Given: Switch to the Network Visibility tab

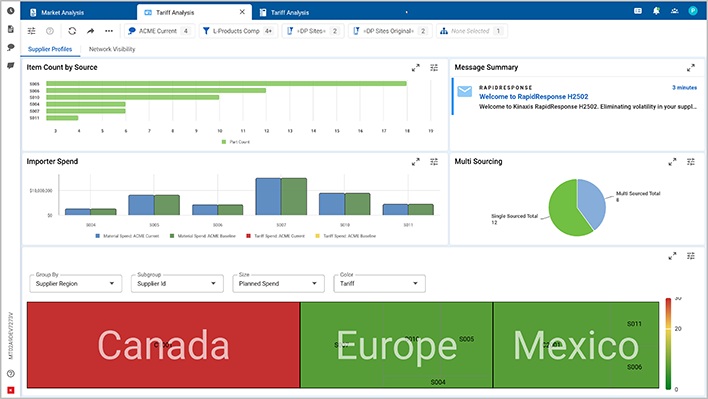Looking at the screenshot, I should (112, 49).
